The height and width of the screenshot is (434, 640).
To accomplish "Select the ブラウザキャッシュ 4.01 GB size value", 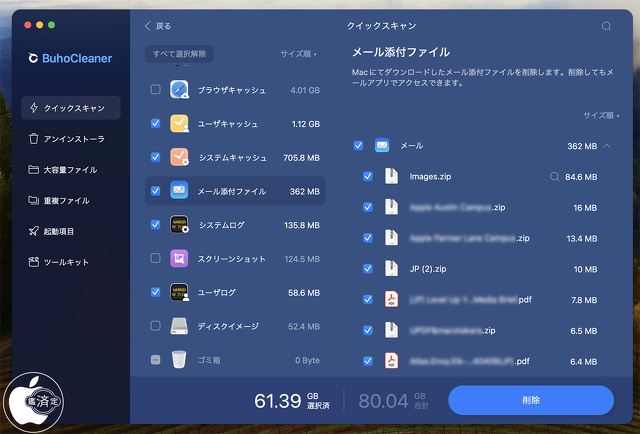I will (305, 90).
